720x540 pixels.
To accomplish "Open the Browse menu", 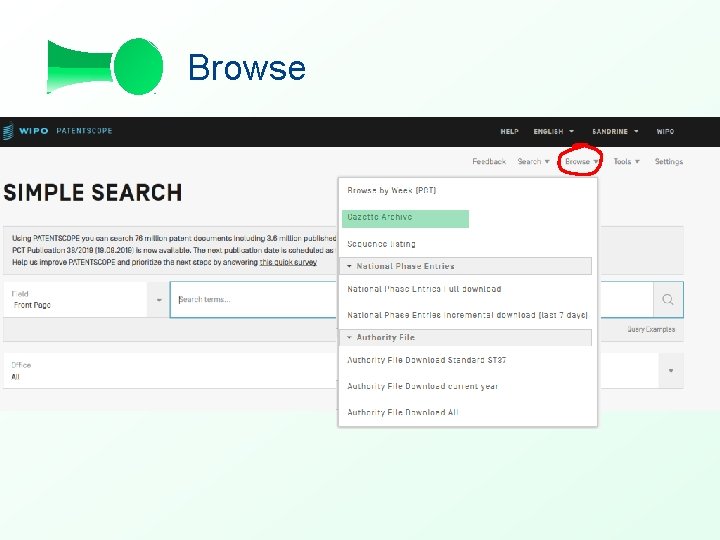I will (581, 162).
